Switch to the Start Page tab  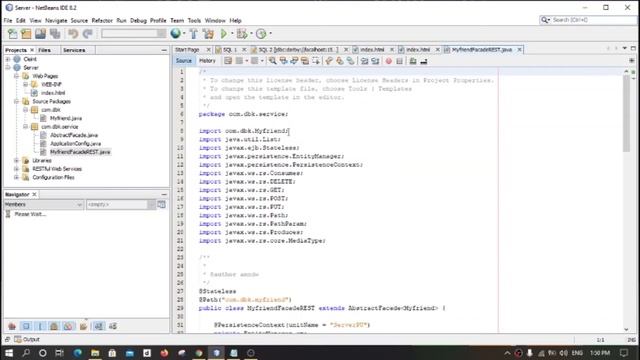187,49
